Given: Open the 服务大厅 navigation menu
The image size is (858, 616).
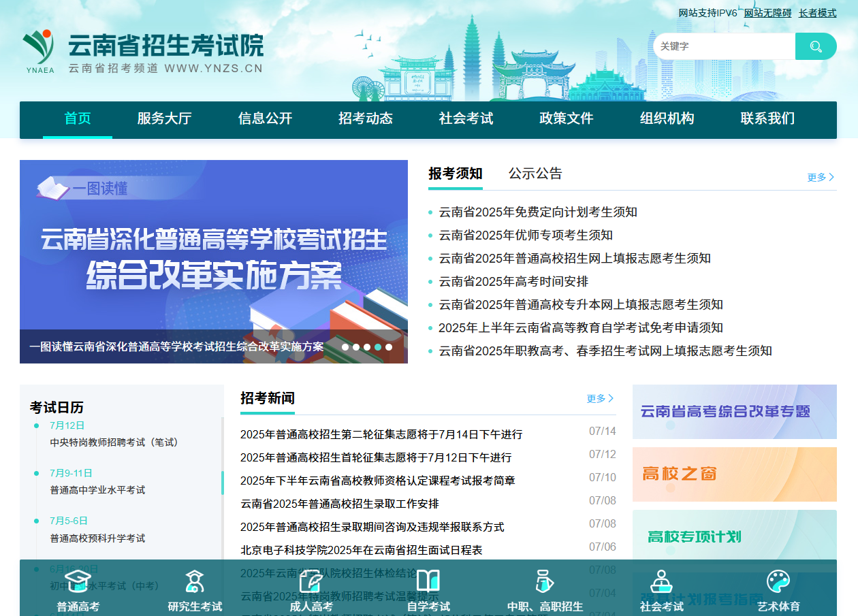Looking at the screenshot, I should (x=164, y=118).
